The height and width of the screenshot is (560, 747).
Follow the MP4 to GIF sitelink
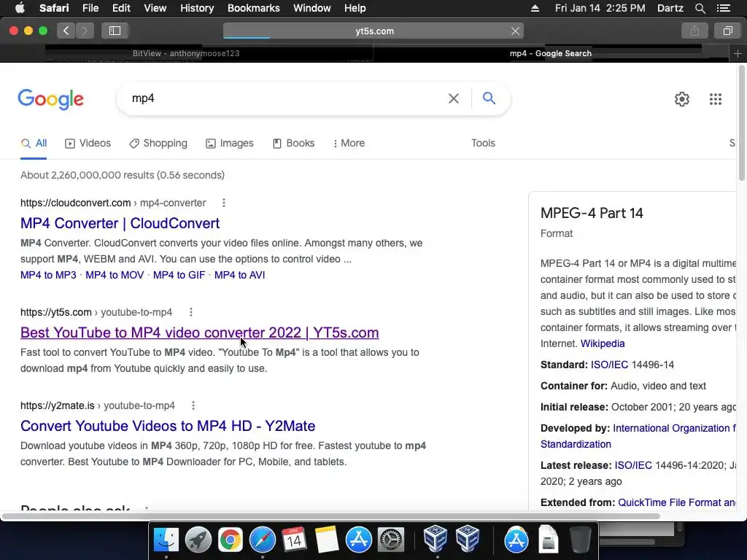point(179,275)
